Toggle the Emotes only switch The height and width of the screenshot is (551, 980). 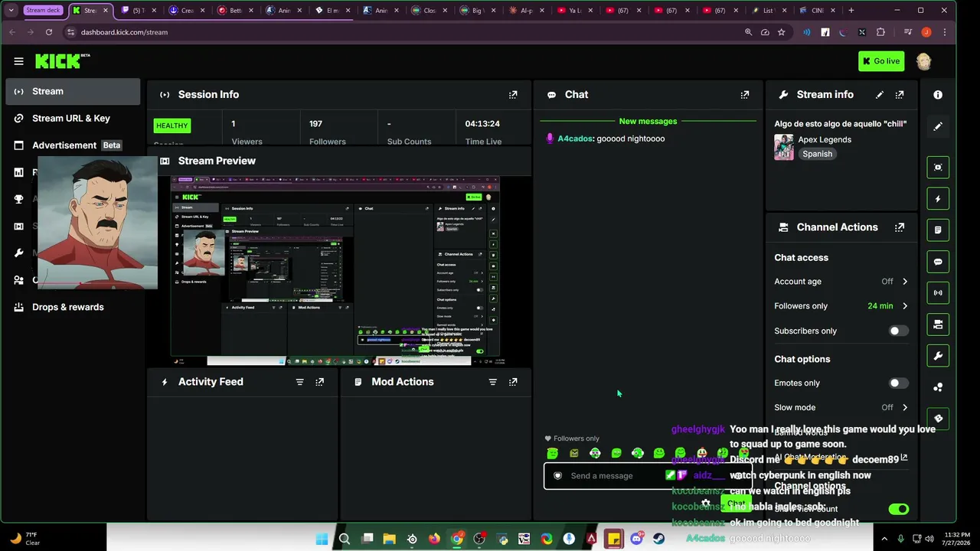coord(898,383)
